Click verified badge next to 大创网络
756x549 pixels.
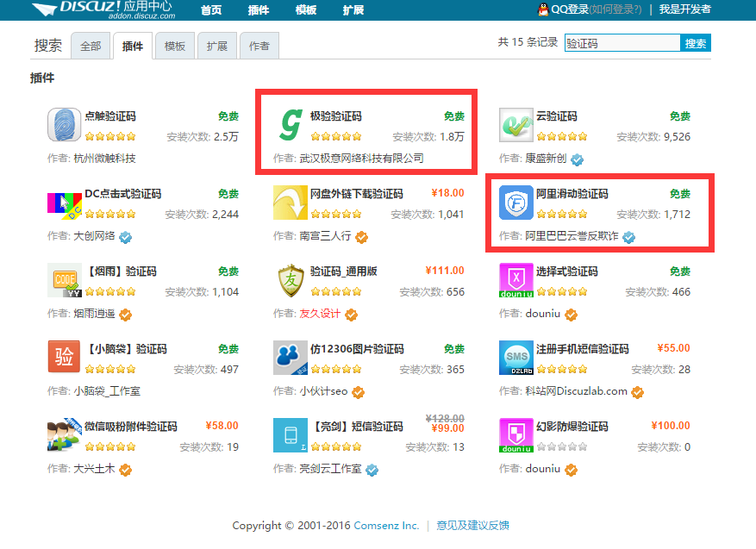125,237
